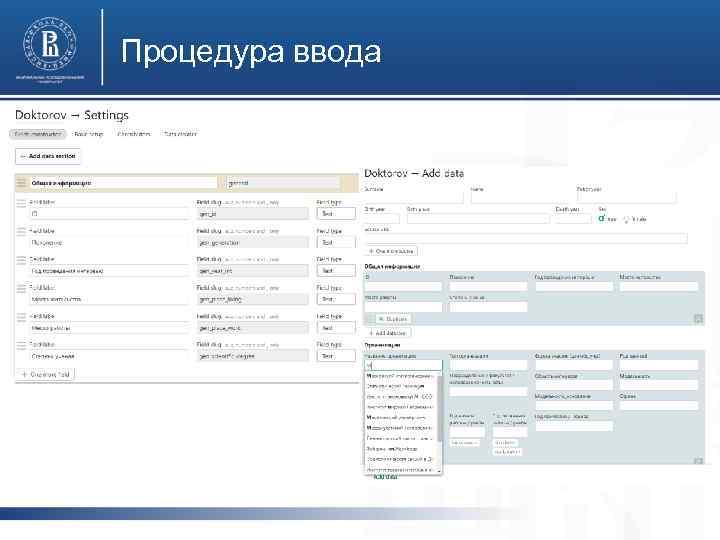Viewport: 720px width, 540px height.
Task: Select the female Sex radio option
Action: (x=626, y=219)
